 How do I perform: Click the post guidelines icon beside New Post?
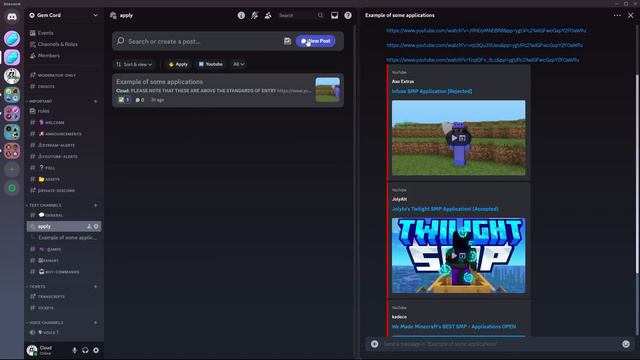(x=287, y=41)
